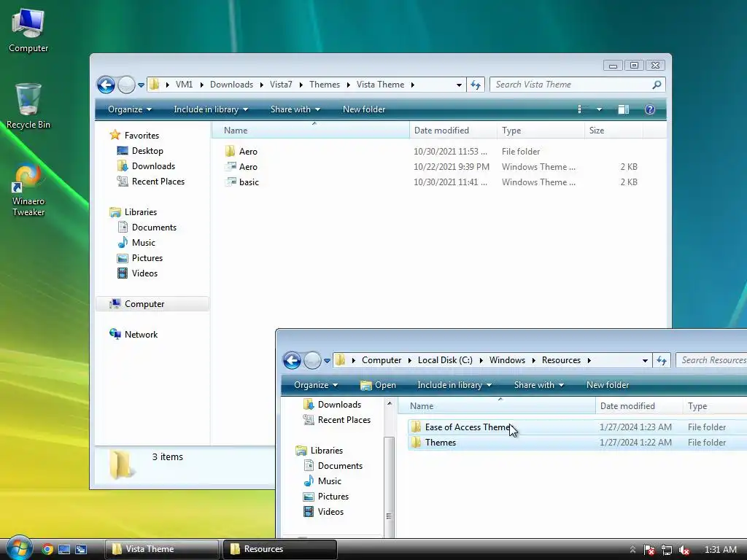Click the network tray icon
The image size is (747, 560).
click(667, 550)
